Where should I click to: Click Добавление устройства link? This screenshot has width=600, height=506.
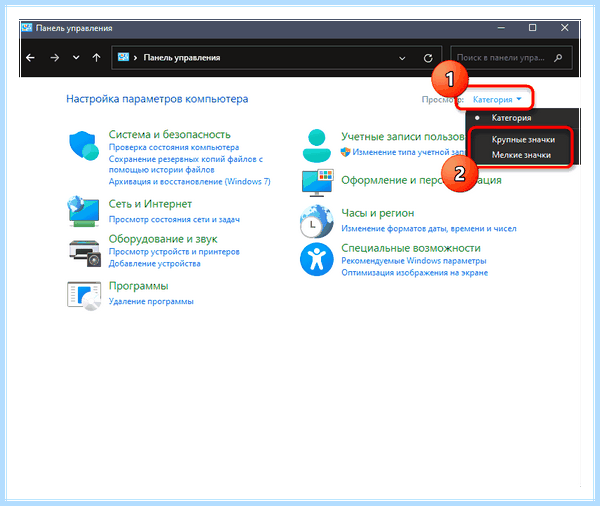pos(154,263)
